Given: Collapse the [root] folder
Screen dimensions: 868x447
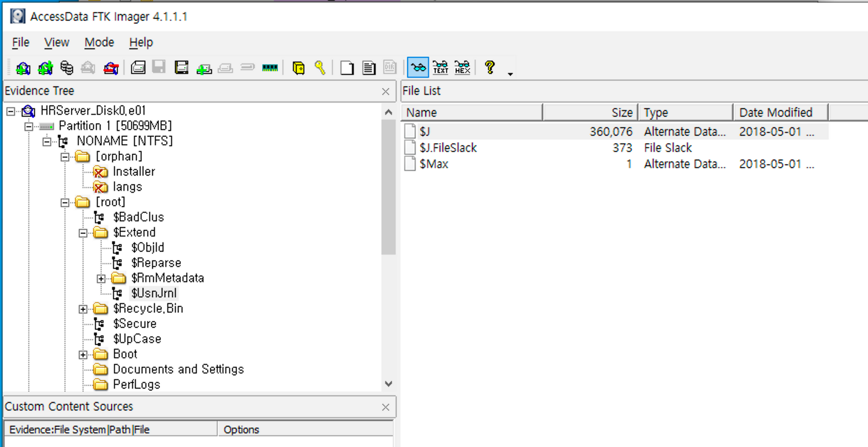Looking at the screenshot, I should pyautogui.click(x=65, y=202).
